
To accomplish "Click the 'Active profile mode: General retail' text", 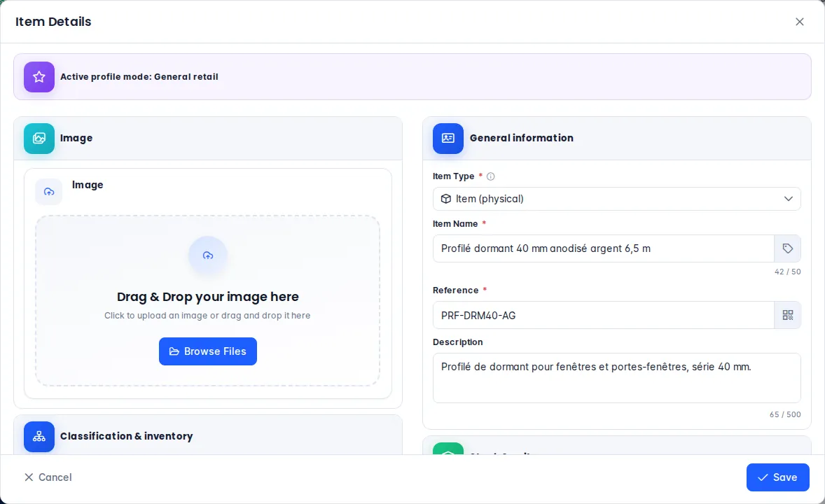I will click(x=139, y=77).
